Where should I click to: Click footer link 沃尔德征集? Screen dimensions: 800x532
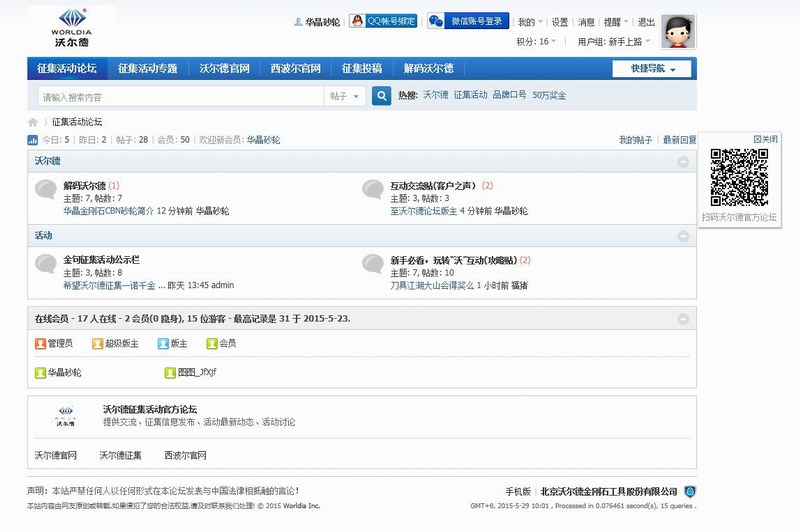[120, 455]
